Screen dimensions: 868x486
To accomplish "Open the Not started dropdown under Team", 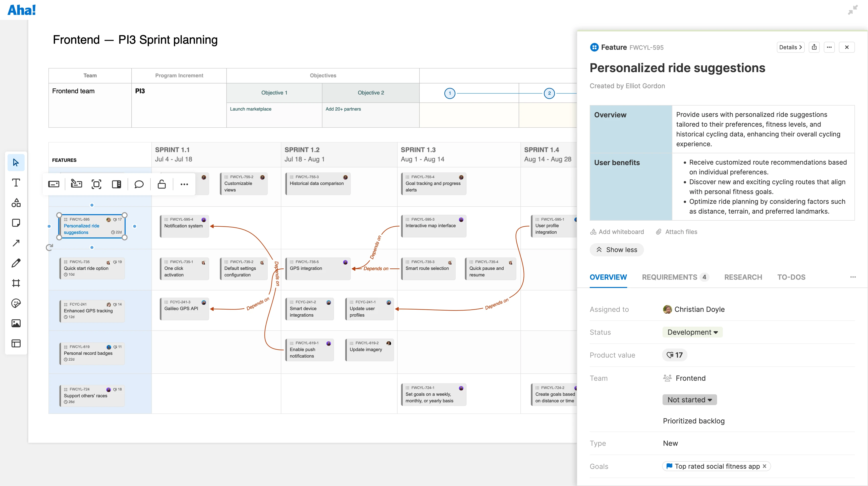I will coord(689,399).
